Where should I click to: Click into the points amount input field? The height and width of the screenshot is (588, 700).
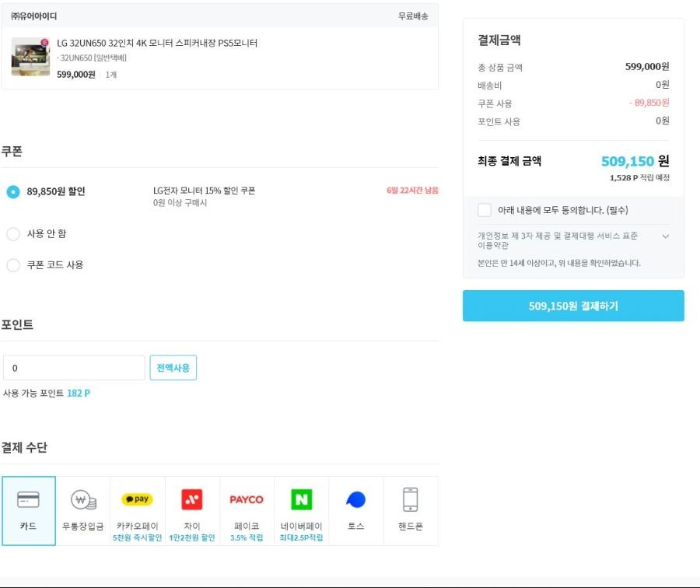74,368
